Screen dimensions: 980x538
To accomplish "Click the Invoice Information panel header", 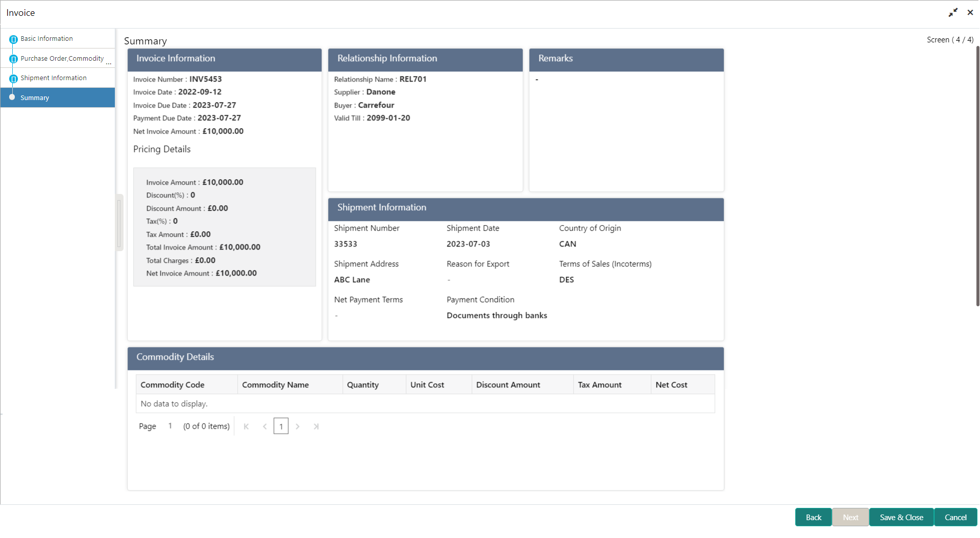I will (225, 60).
